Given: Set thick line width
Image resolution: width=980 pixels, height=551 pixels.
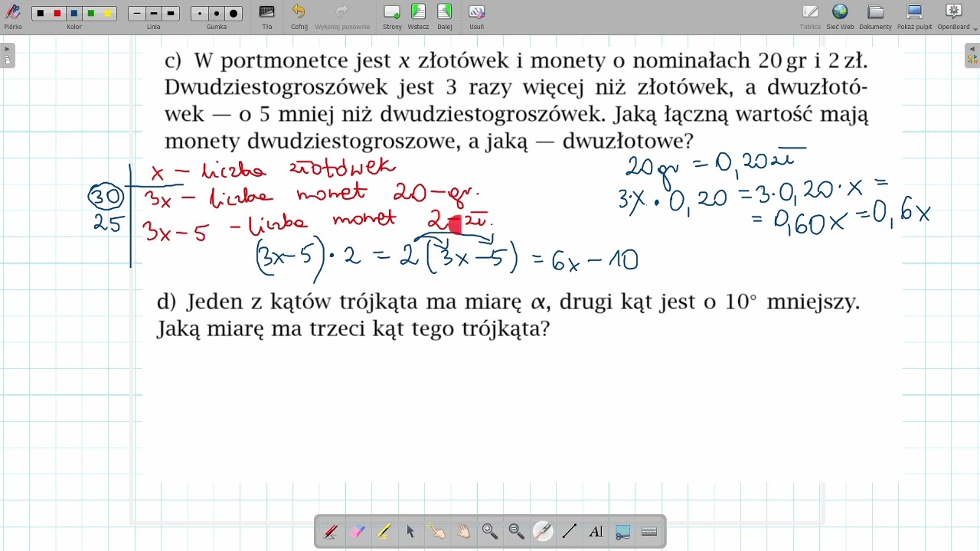Looking at the screenshot, I should pyautogui.click(x=171, y=14).
